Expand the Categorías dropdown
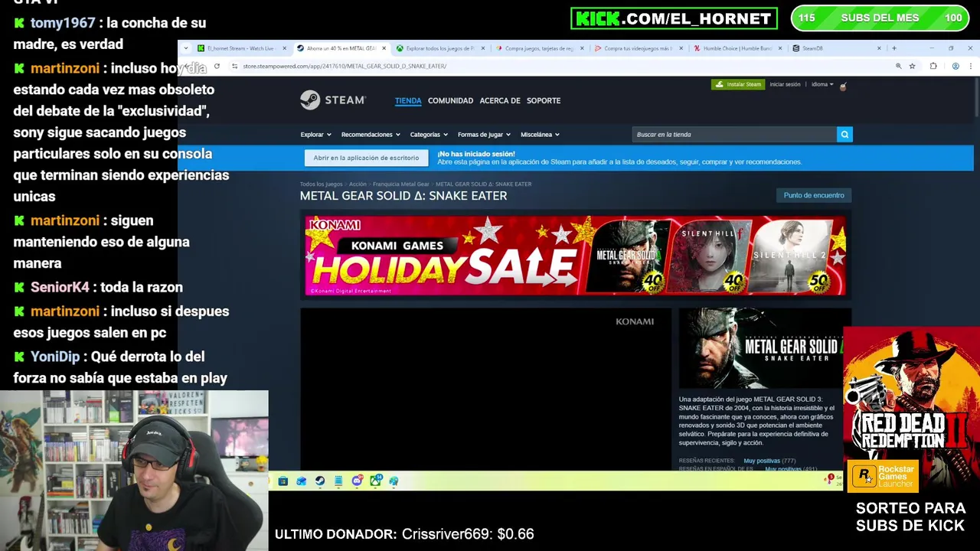Screen dimensions: 980x551 (429, 135)
